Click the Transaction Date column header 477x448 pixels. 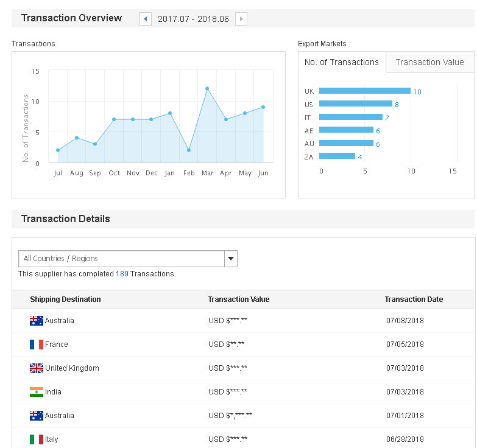click(414, 299)
